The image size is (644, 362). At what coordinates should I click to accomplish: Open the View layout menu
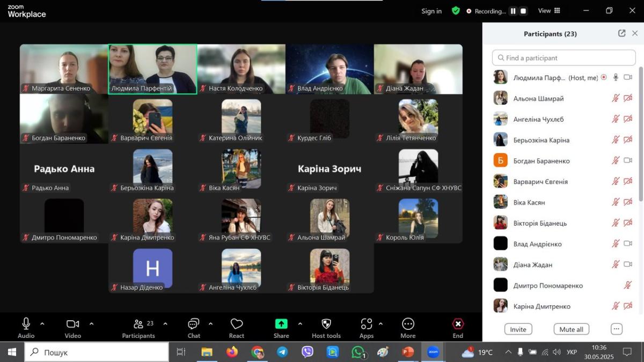click(x=549, y=11)
